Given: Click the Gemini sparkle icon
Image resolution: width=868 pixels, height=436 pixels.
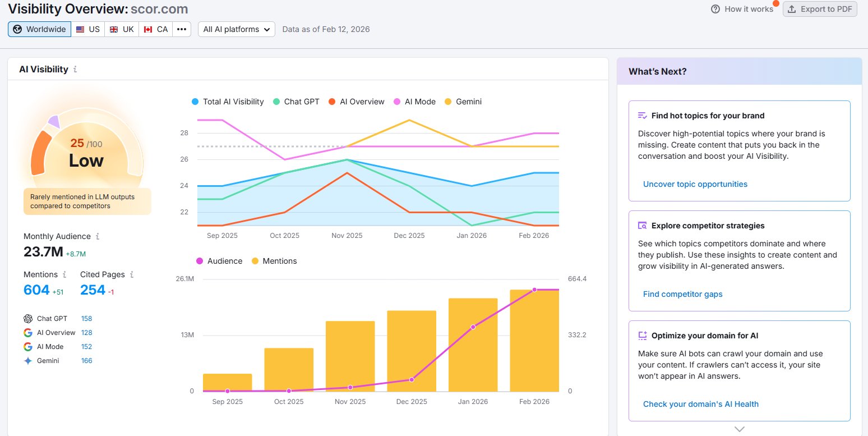Looking at the screenshot, I should point(28,361).
